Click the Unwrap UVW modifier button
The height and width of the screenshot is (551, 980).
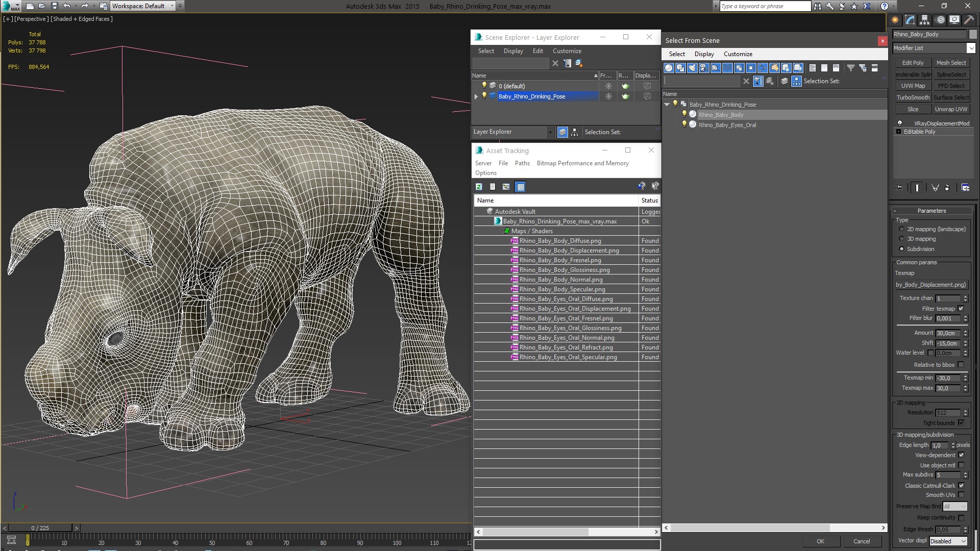[951, 109]
